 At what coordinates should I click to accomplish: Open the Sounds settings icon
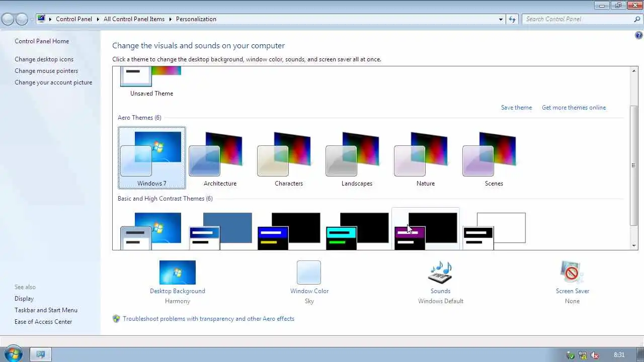[x=440, y=273]
